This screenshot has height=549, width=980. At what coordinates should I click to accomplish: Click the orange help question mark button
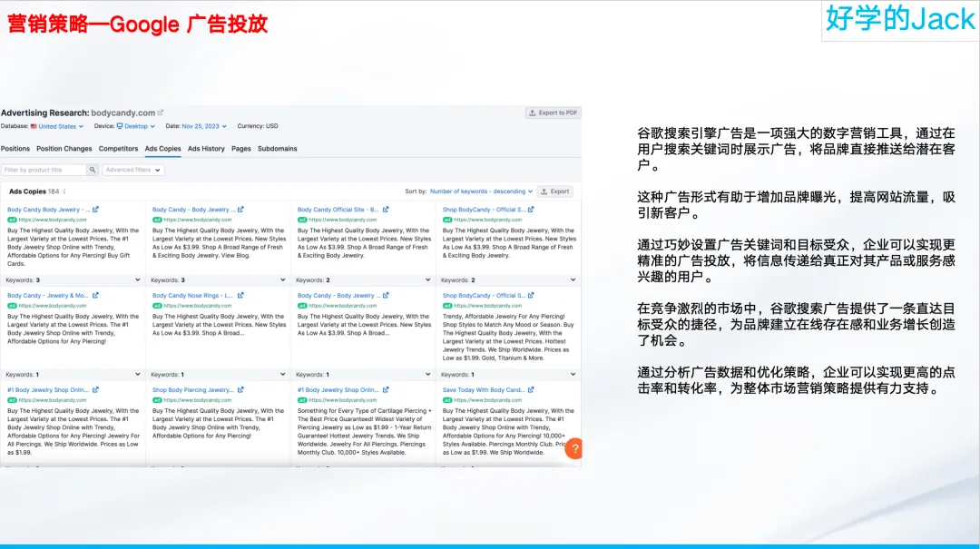tap(573, 448)
